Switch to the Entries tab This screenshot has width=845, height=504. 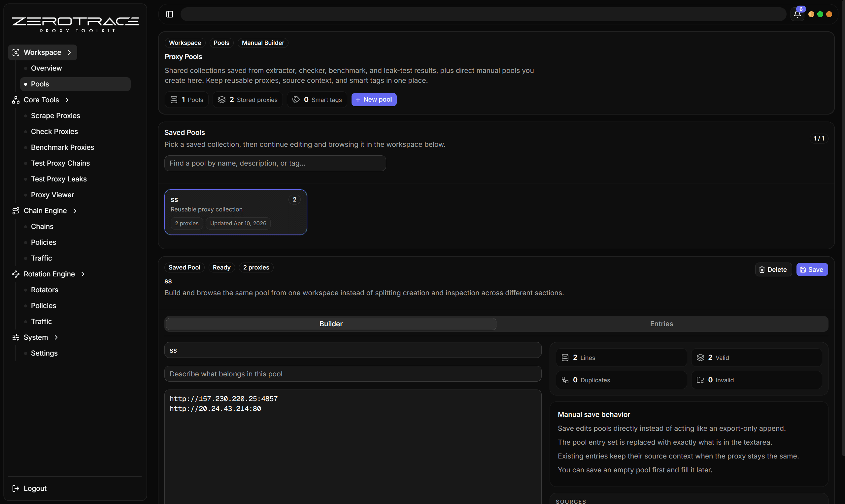pyautogui.click(x=661, y=324)
